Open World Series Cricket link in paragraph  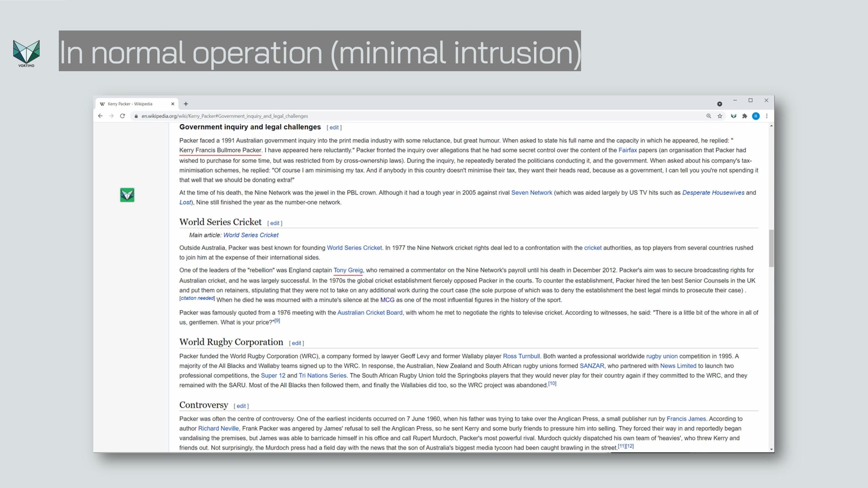[354, 248]
